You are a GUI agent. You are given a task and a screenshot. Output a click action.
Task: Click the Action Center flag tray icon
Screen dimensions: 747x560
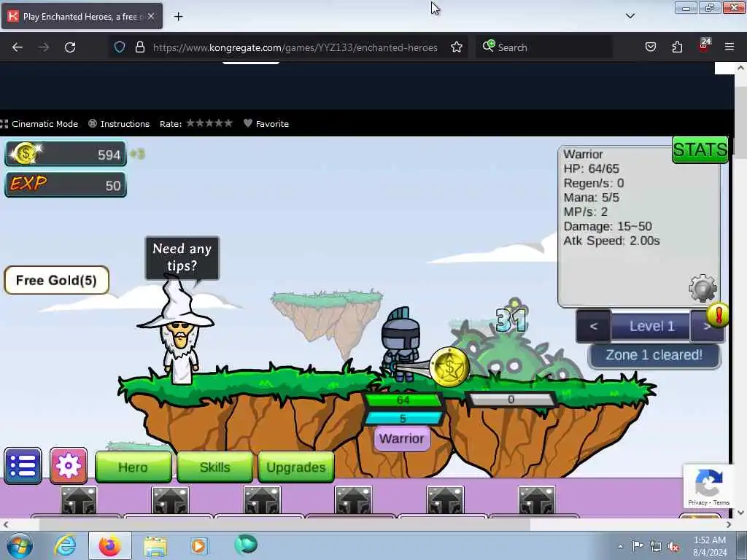pyautogui.click(x=638, y=546)
